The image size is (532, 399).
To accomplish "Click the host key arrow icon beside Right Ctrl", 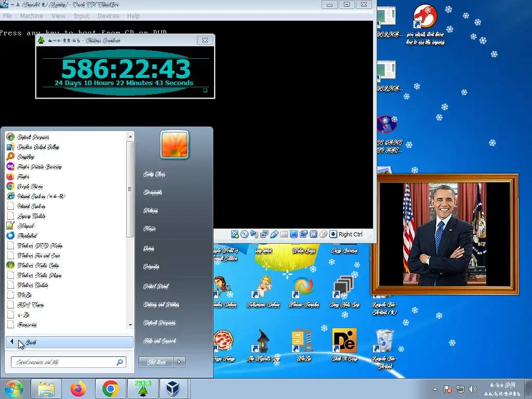I will 333,234.
